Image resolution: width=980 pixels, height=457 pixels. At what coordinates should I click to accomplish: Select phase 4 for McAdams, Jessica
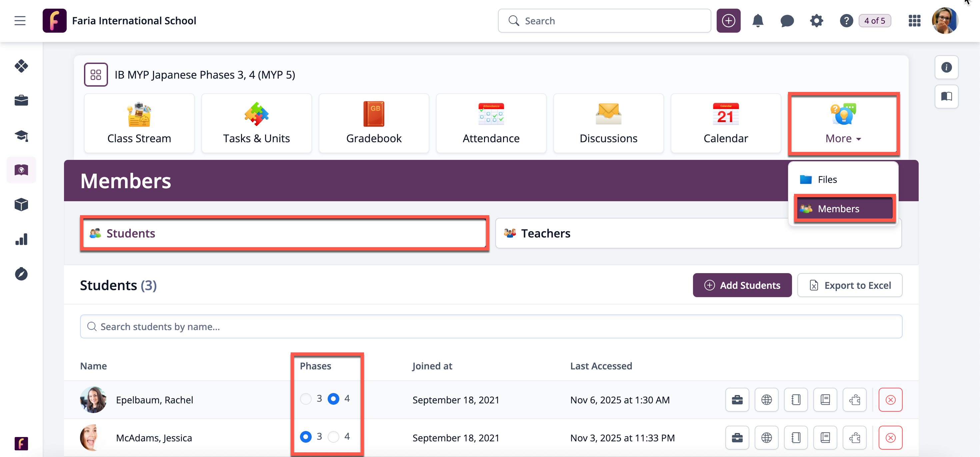tap(333, 437)
